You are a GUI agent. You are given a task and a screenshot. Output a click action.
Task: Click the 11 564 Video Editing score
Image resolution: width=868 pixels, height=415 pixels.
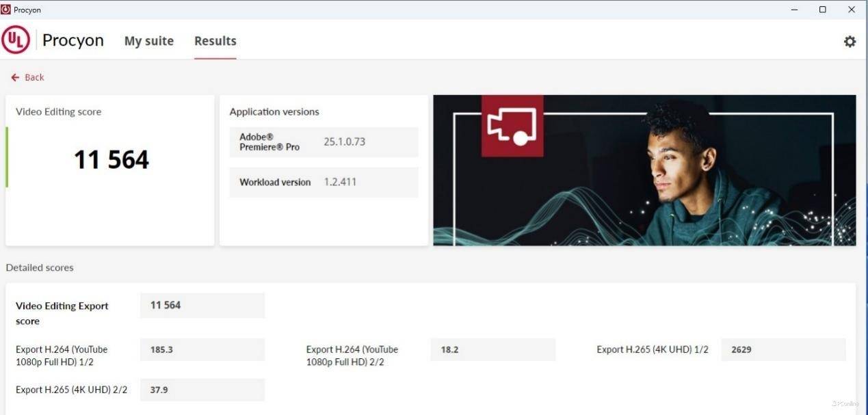point(111,160)
